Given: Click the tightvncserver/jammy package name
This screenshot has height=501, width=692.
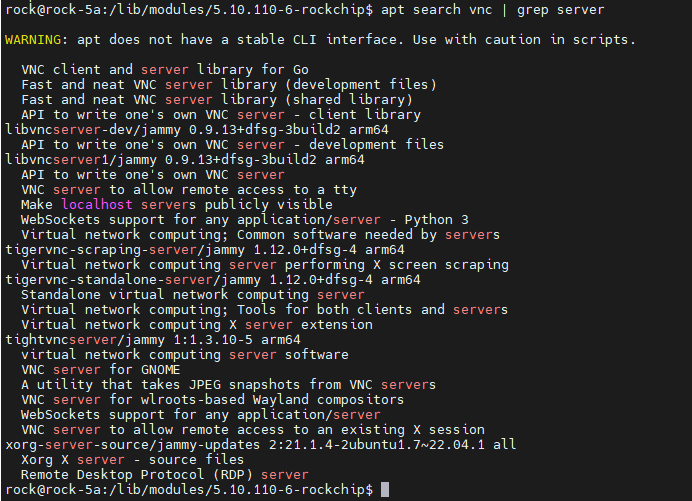Looking at the screenshot, I should (85, 340).
